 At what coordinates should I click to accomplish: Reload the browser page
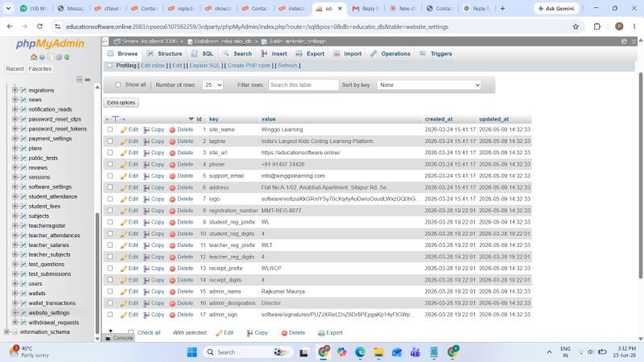pos(39,27)
